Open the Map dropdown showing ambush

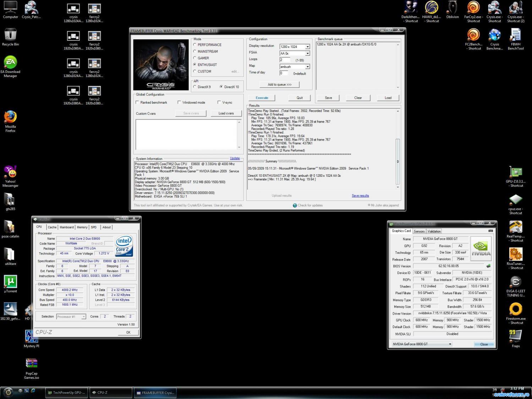pyautogui.click(x=295, y=66)
